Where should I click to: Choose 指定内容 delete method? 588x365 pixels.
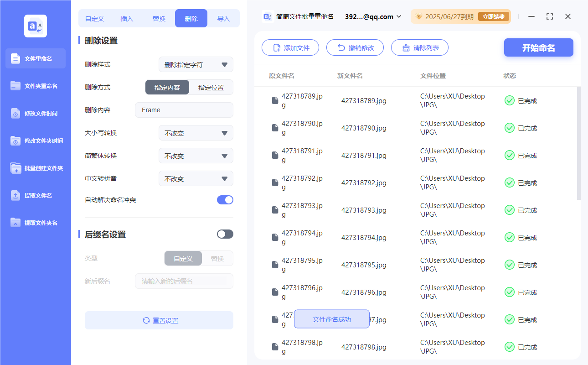(x=167, y=87)
